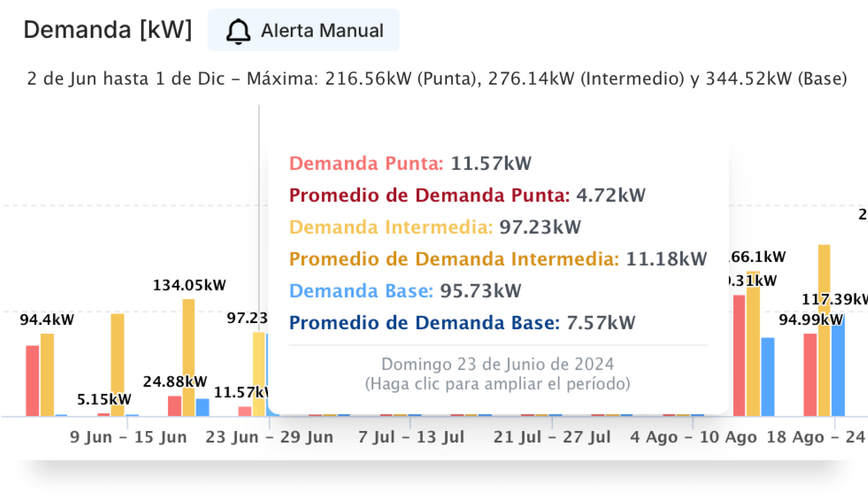Click the "Demanda Punta: 11.57kW" tooltip row

coord(410,164)
